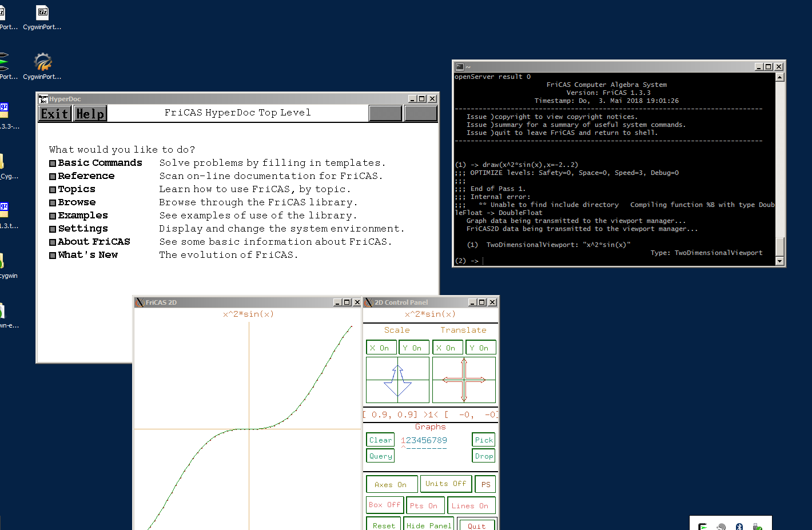This screenshot has height=530, width=812.
Task: Toggle Scale Y On in 2D Control Panel
Action: point(413,348)
